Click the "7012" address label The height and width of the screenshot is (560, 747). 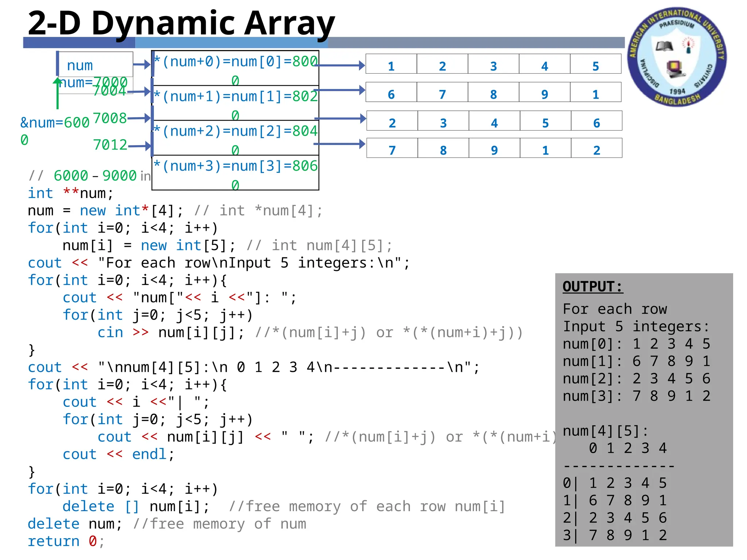click(110, 145)
